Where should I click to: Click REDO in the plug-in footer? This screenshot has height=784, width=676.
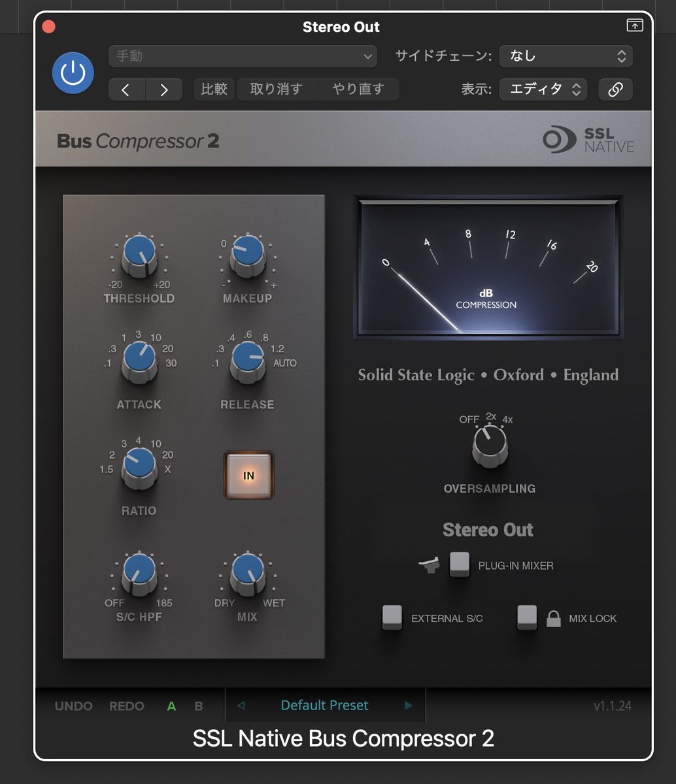pos(128,706)
